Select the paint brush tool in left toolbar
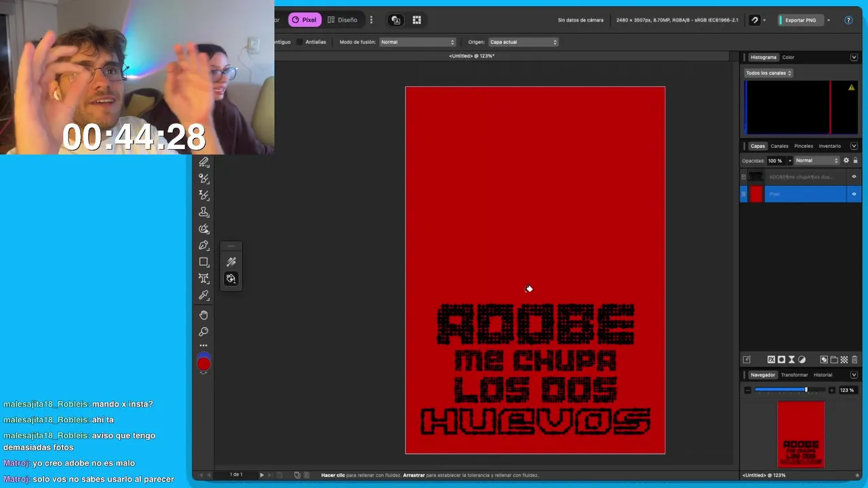868x488 pixels. [x=203, y=178]
